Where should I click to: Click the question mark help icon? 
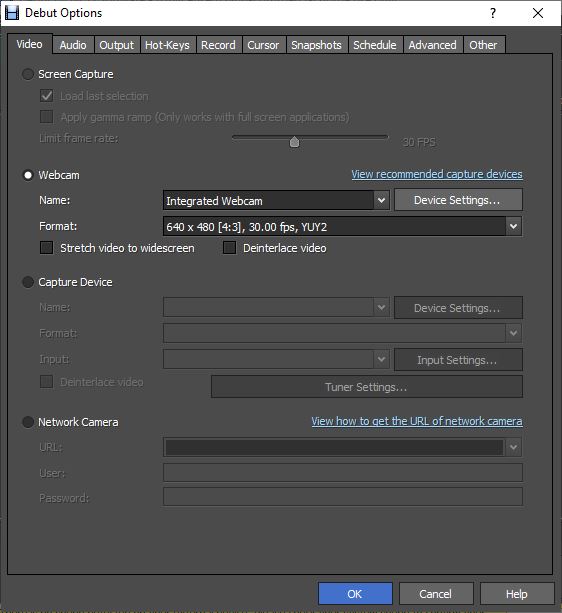493,13
